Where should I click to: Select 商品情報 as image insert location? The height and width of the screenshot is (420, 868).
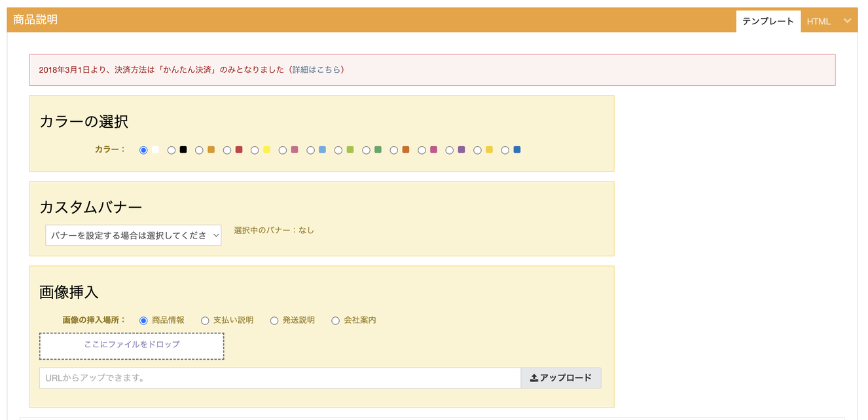tap(144, 320)
